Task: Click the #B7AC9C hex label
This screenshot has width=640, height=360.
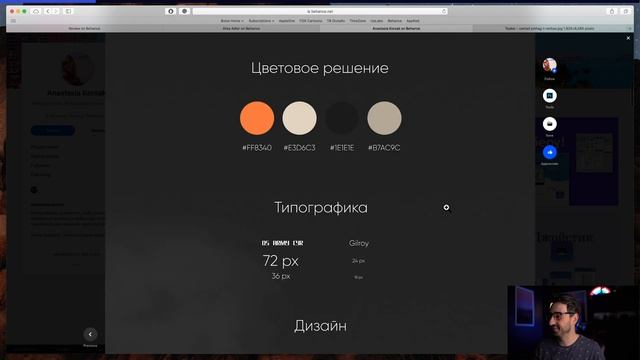Action: pos(384,148)
